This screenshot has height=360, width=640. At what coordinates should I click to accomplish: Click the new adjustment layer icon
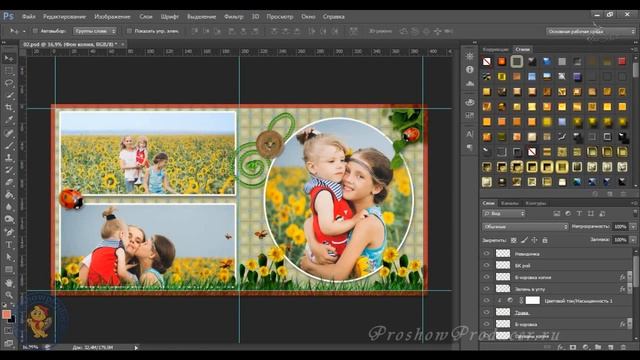pos(586,347)
